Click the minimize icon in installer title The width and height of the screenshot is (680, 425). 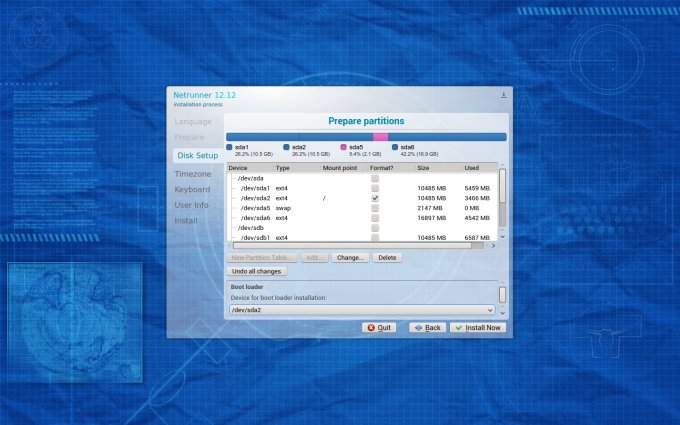pos(503,95)
